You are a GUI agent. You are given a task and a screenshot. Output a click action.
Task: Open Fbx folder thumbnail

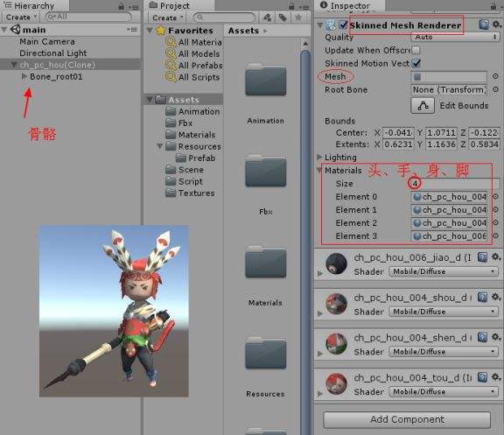[266, 172]
